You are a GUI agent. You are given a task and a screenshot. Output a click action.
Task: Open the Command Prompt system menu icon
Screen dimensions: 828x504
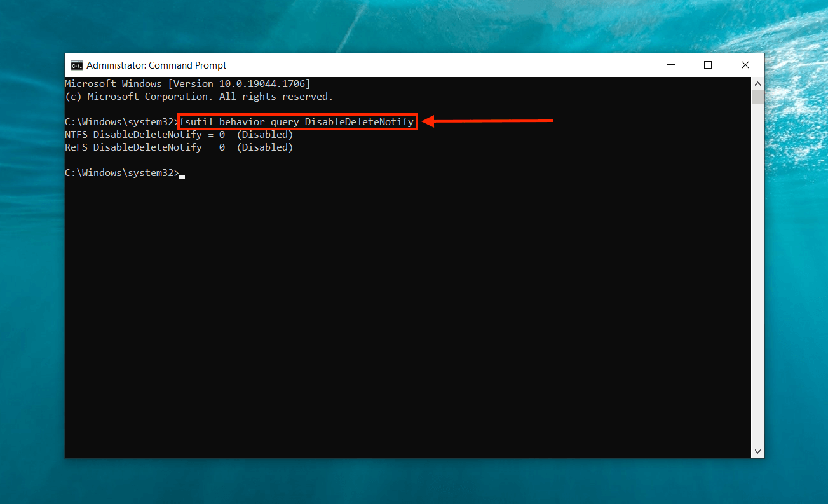tap(76, 65)
